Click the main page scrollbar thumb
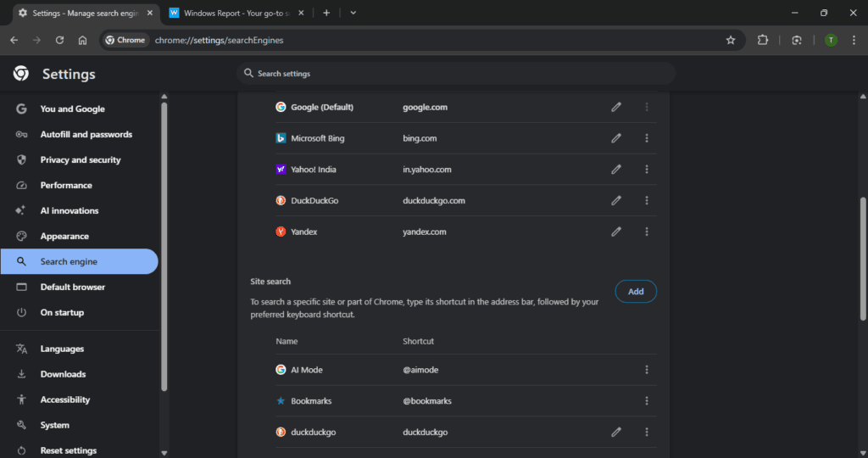Viewport: 868px width, 458px height. pos(863,259)
